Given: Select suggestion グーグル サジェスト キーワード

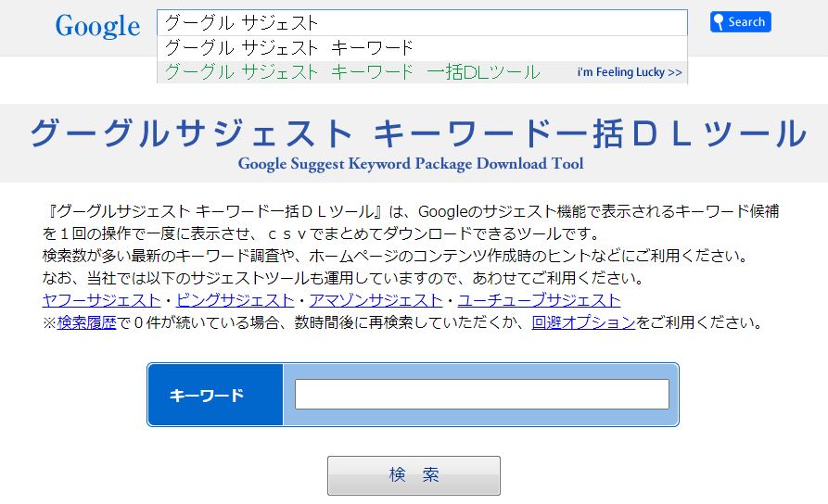Looking at the screenshot, I should (x=422, y=48).
